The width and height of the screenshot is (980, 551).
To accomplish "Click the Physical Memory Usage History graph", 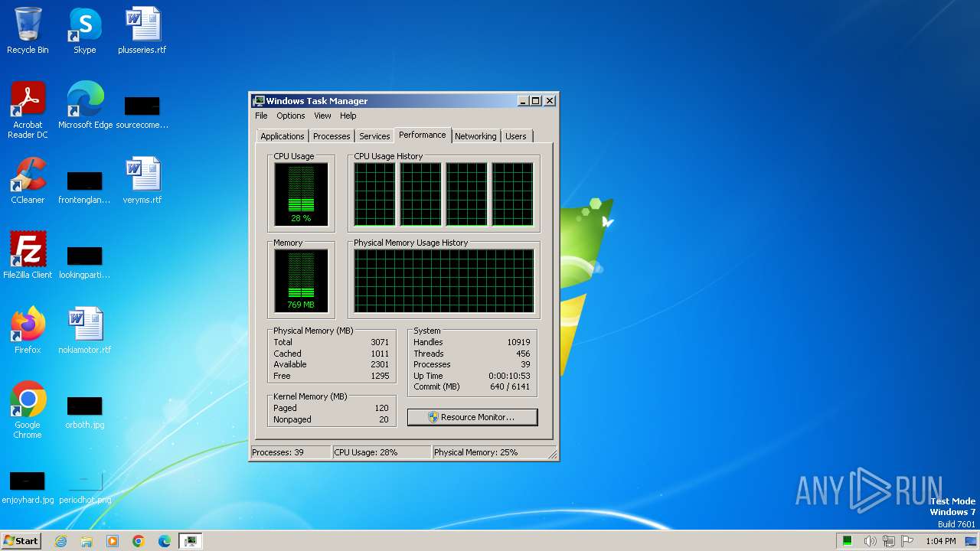I will (x=444, y=281).
